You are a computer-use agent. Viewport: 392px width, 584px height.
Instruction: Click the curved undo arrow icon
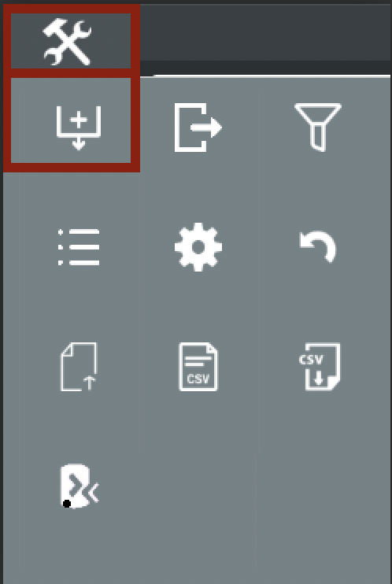(318, 246)
